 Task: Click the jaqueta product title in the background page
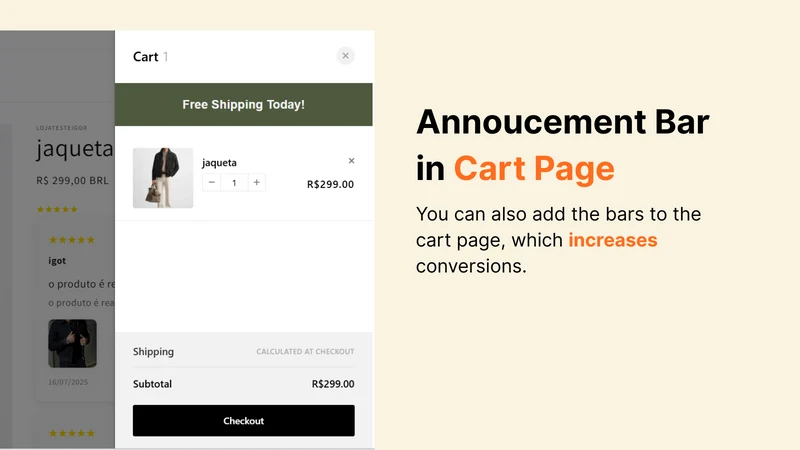pyautogui.click(x=75, y=148)
